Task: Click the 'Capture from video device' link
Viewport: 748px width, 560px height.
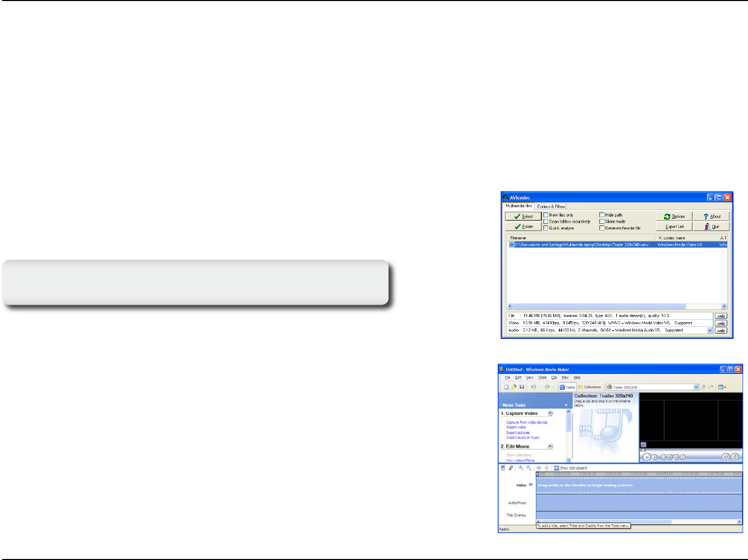Action: click(x=527, y=423)
